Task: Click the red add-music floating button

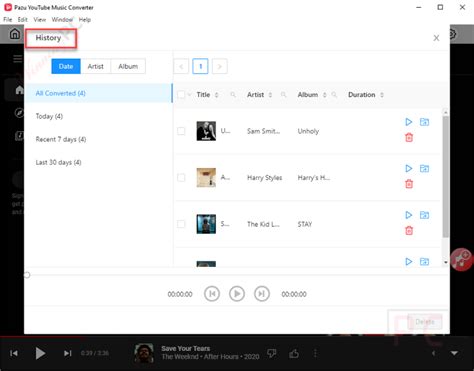Action: click(x=462, y=259)
